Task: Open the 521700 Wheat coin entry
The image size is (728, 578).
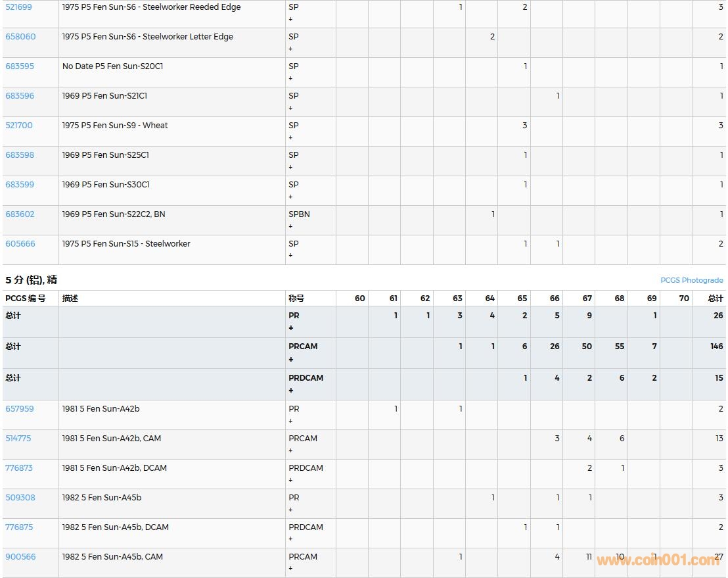Action: coord(19,126)
